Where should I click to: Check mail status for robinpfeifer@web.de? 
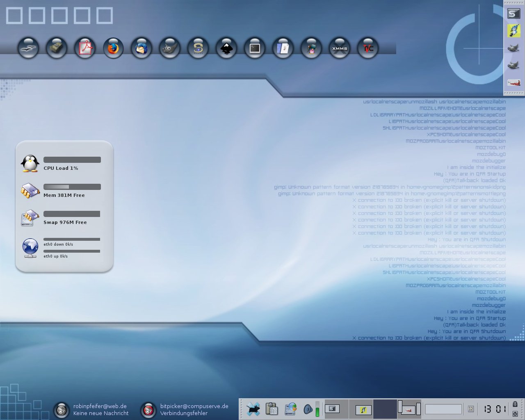pyautogui.click(x=62, y=410)
